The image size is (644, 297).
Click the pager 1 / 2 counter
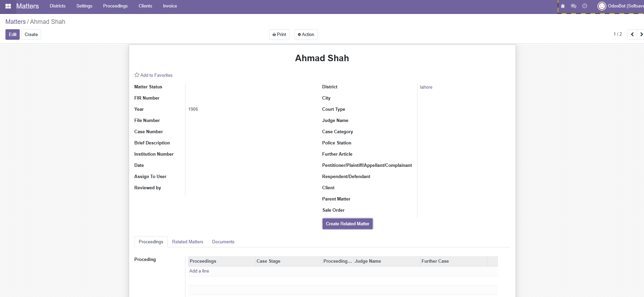coord(618,34)
